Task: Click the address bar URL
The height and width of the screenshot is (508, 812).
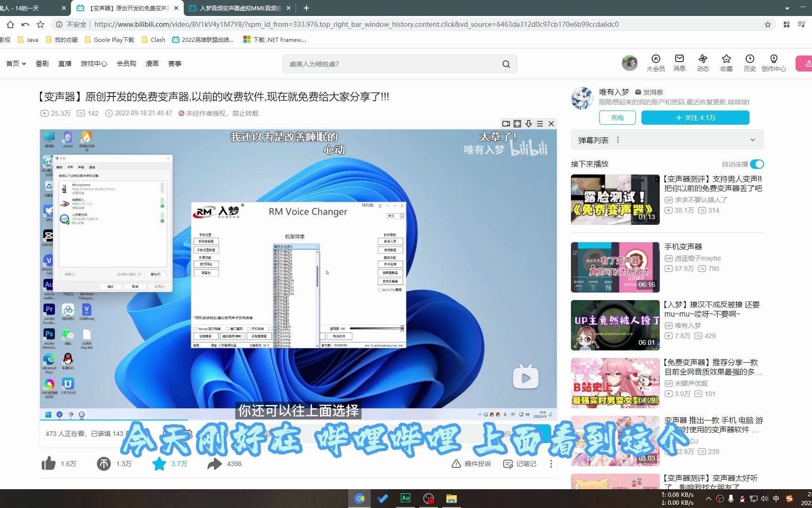Action: coord(356,24)
